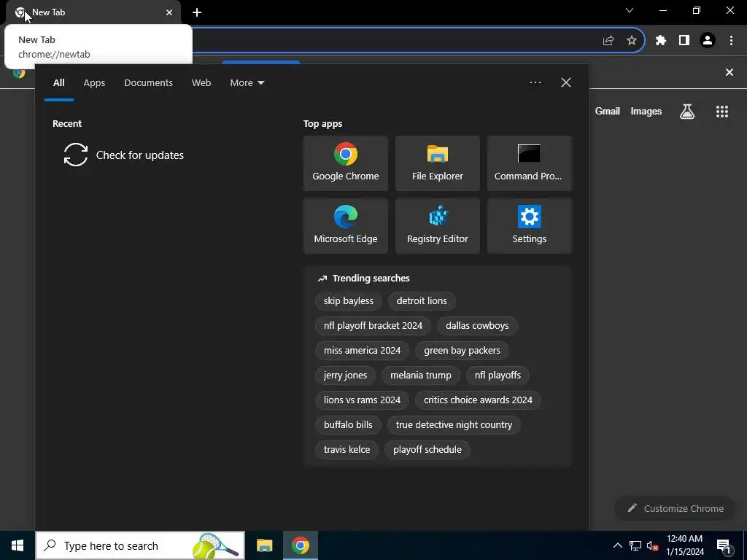Search trending 'detroit lions'
The image size is (747, 560).
(422, 301)
